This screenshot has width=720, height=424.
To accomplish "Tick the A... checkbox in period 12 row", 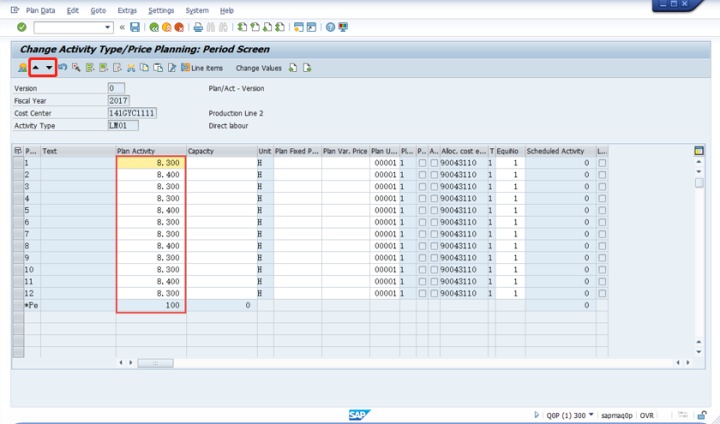I will (434, 293).
